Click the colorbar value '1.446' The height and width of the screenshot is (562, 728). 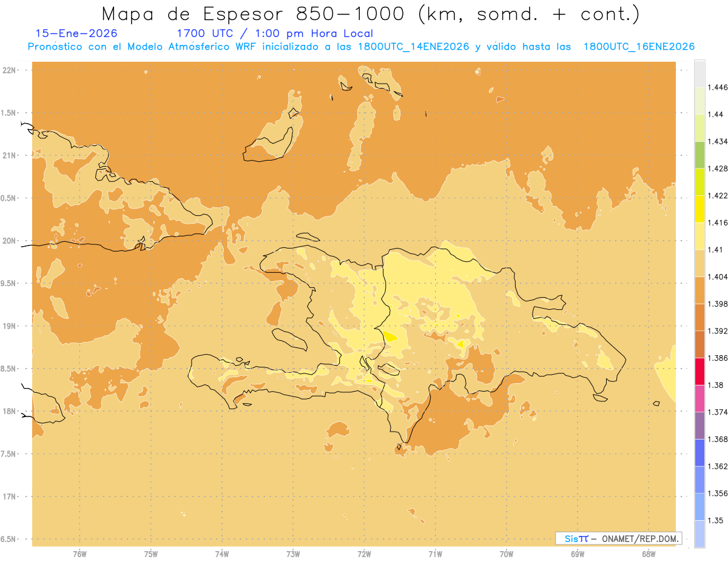[x=718, y=87]
